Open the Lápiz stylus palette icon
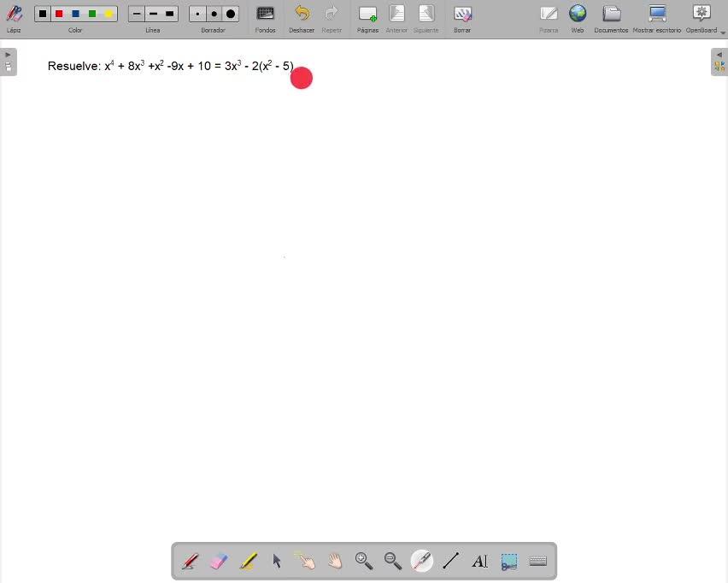 coord(14,14)
